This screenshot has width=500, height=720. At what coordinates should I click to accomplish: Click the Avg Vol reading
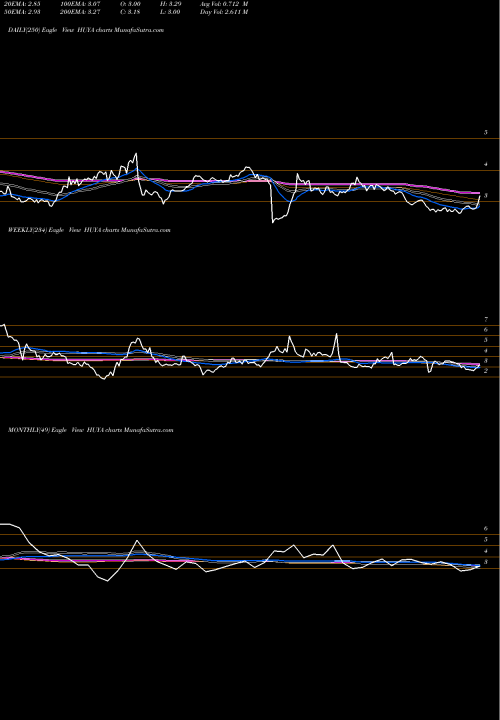click(x=224, y=4)
